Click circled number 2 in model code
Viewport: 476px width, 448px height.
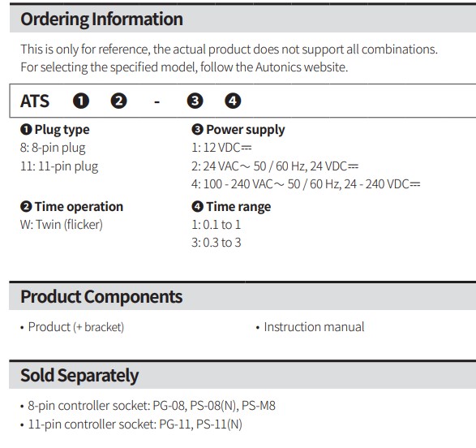[x=118, y=101]
